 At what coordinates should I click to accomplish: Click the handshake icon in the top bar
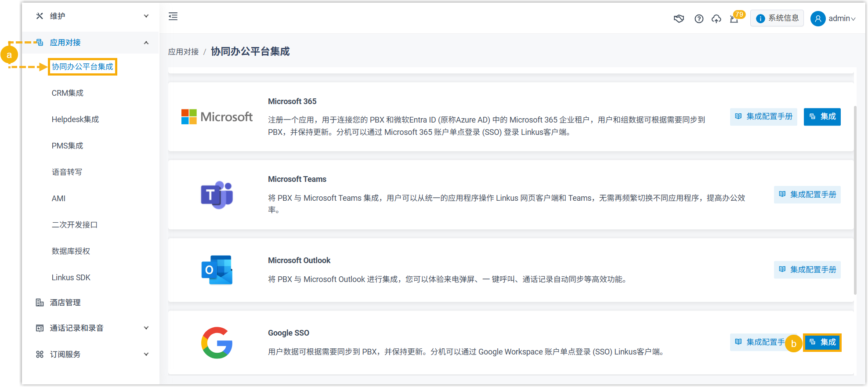(679, 18)
